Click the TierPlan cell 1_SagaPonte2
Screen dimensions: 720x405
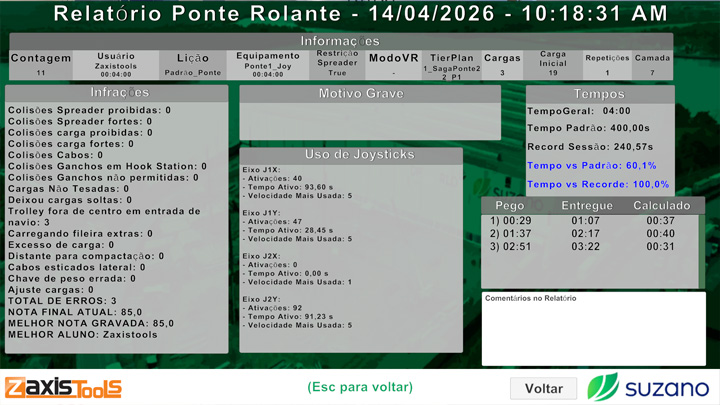451,65
